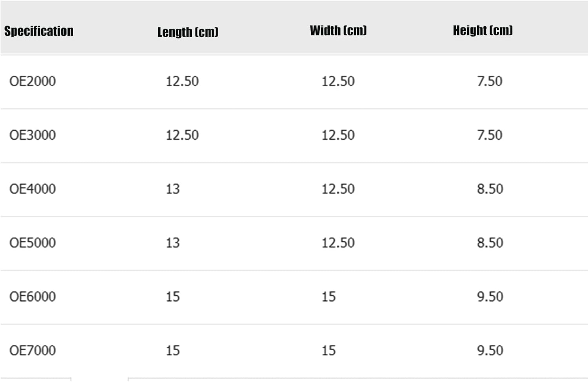Click OE4000 row's length value 13
This screenshot has height=382, width=588.
173,189
